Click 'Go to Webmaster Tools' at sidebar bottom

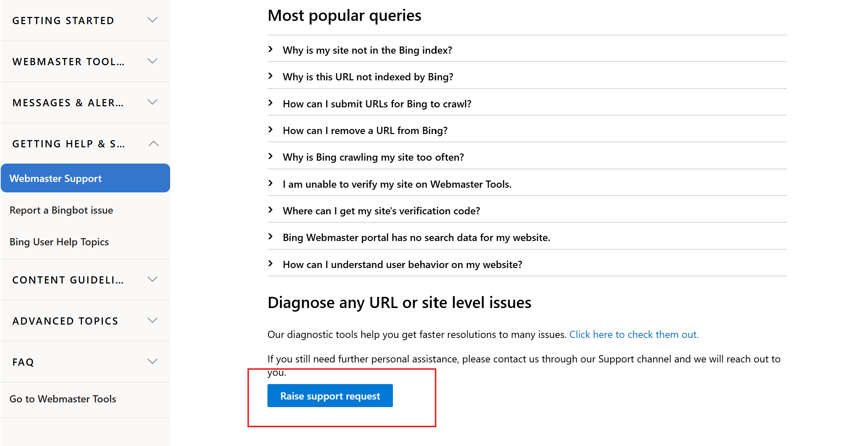pyautogui.click(x=63, y=399)
